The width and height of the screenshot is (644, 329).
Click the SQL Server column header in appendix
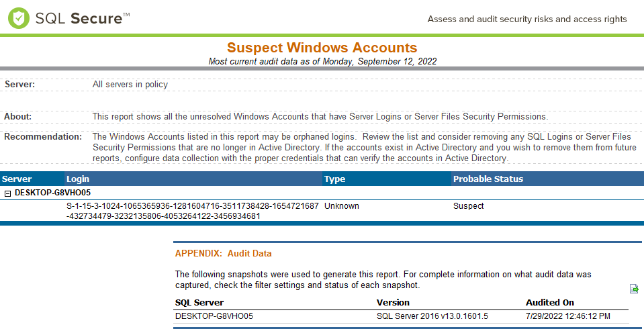[x=199, y=303]
